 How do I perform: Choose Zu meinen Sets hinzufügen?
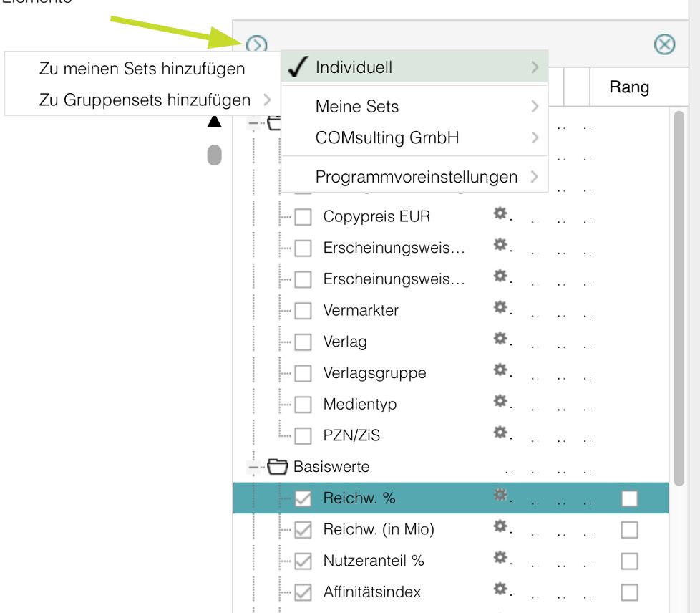142,69
